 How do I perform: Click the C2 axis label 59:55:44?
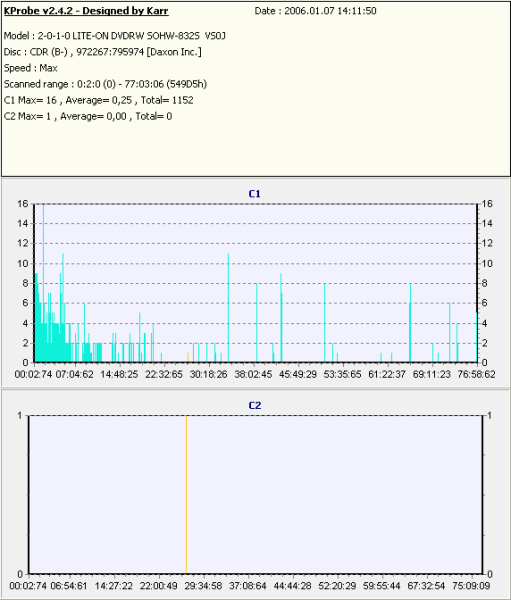click(382, 586)
